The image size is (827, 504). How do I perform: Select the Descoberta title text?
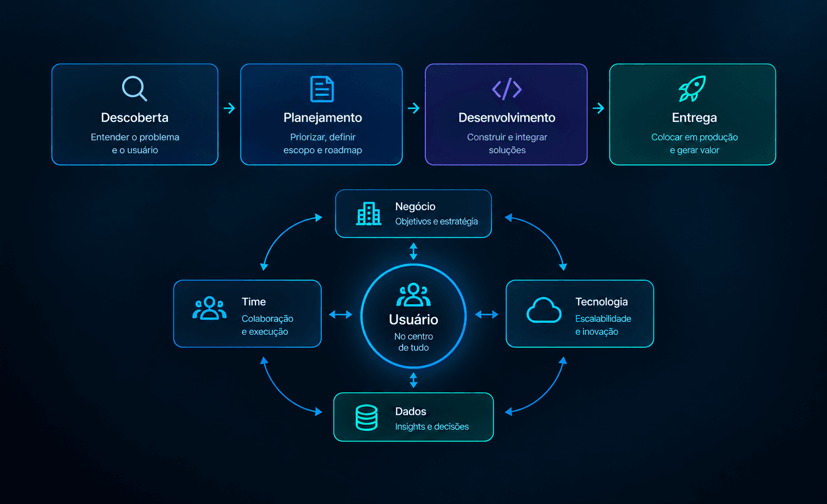(x=135, y=117)
